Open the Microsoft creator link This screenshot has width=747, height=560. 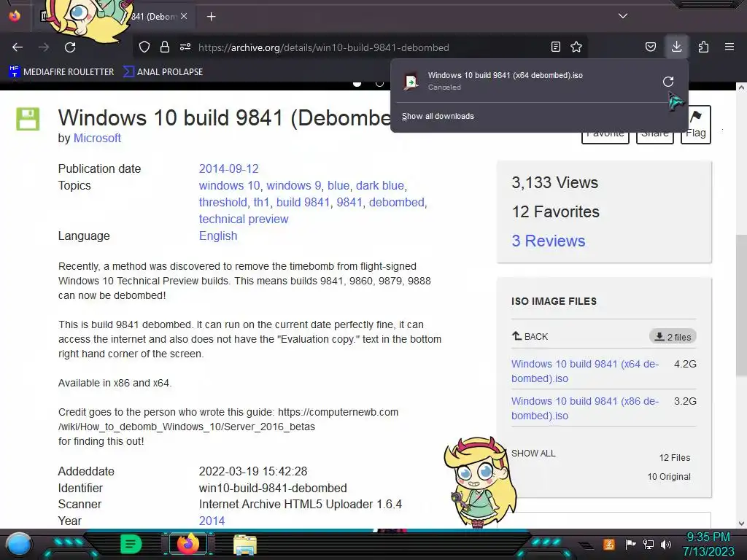[x=97, y=138]
